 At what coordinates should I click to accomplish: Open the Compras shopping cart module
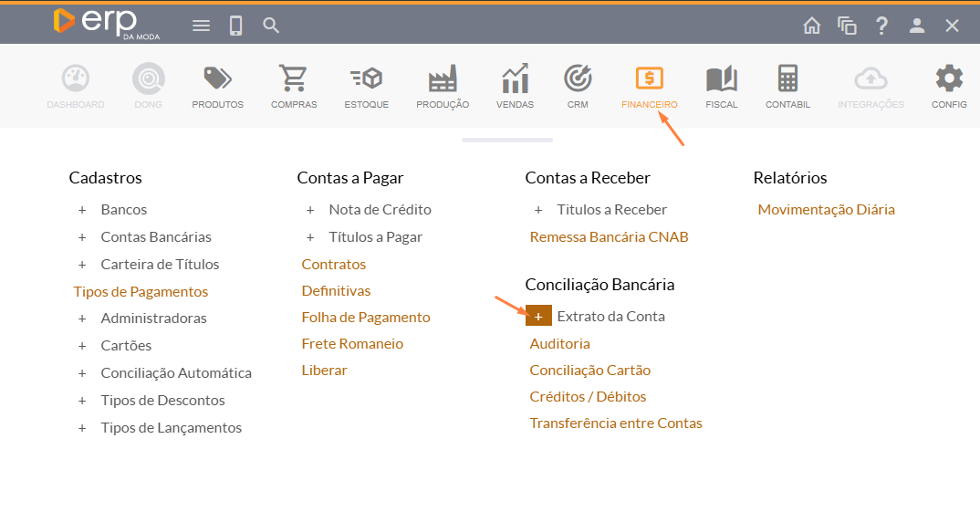pyautogui.click(x=294, y=80)
